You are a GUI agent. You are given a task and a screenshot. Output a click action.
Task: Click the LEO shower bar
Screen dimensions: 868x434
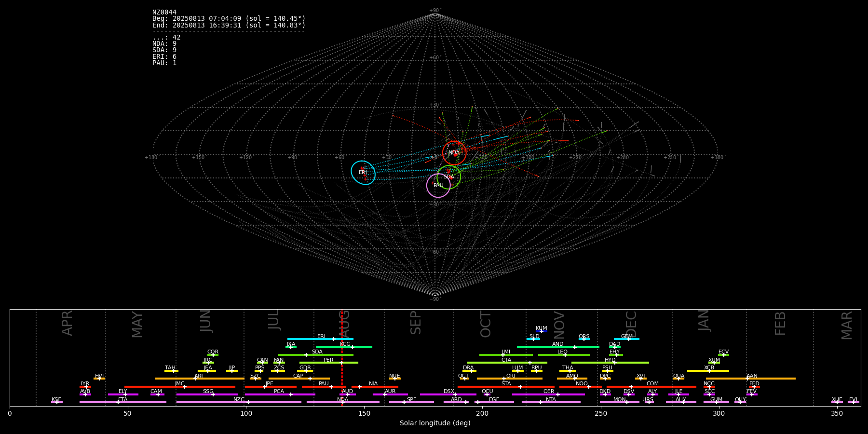tap(564, 355)
